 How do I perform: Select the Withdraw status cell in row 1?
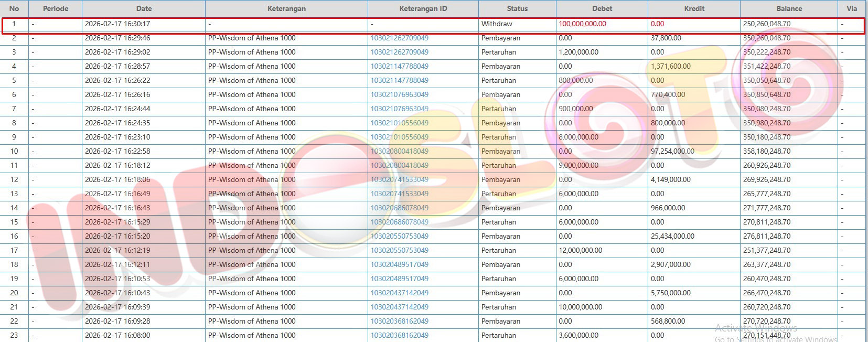point(497,24)
